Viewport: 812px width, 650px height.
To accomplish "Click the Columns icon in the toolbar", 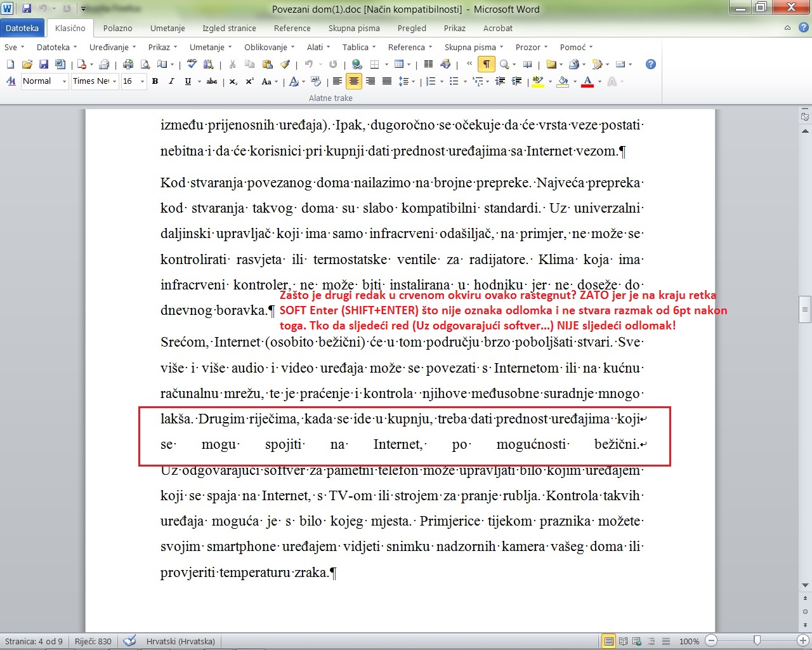I will 428,64.
